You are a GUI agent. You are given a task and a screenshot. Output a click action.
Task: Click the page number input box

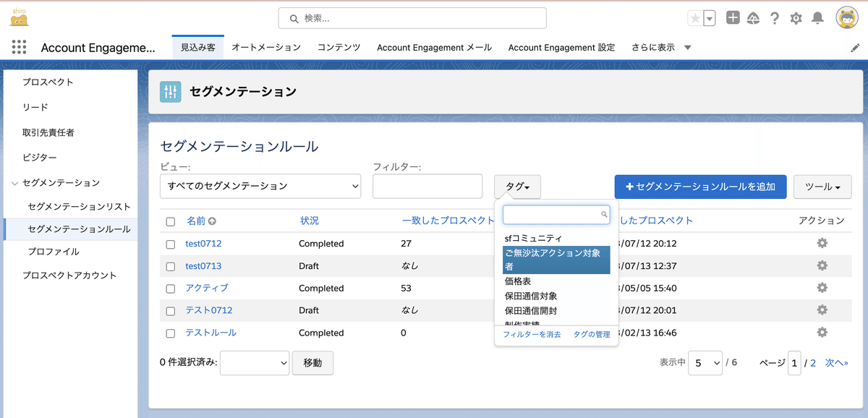tap(795, 363)
